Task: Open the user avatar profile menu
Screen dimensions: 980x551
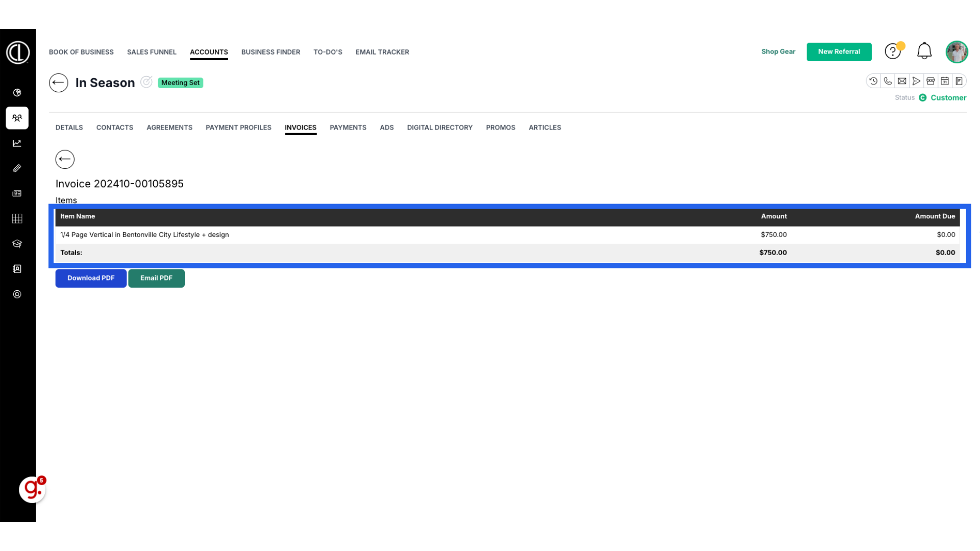Action: click(957, 52)
